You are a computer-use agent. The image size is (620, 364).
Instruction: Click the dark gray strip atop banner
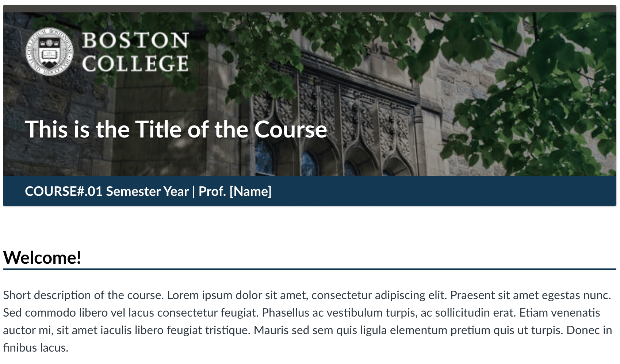[x=310, y=9]
